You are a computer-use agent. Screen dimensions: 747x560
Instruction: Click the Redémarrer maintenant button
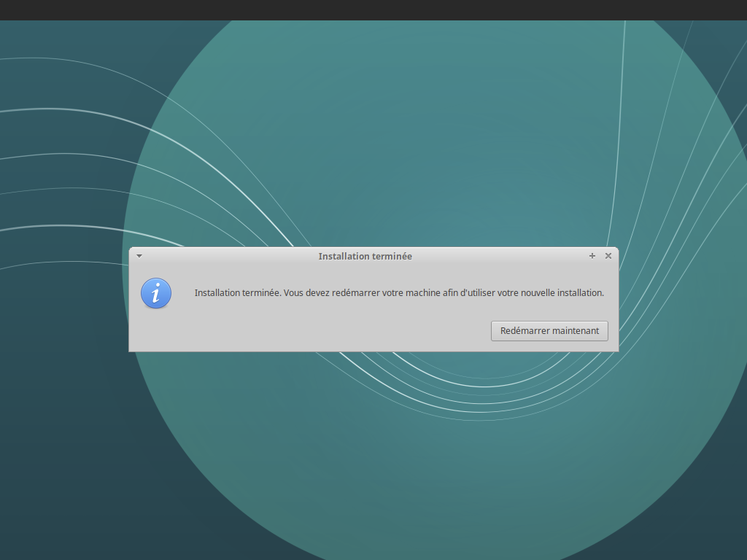(549, 330)
